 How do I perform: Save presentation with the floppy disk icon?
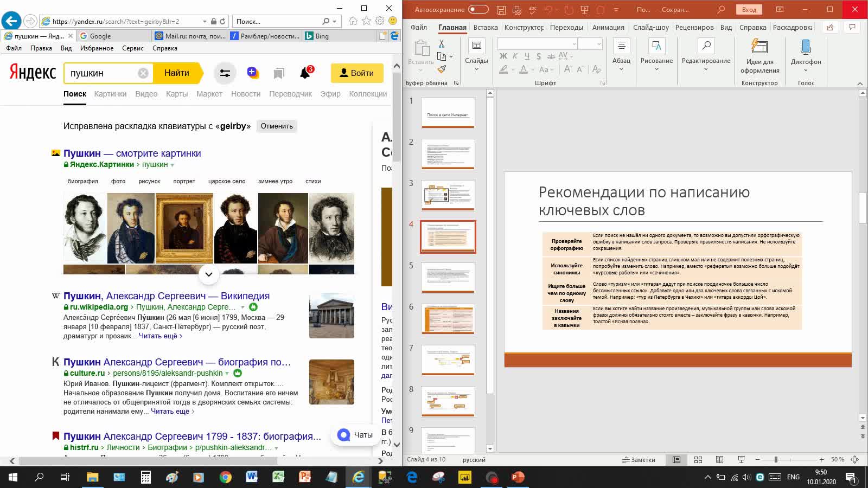click(x=501, y=10)
